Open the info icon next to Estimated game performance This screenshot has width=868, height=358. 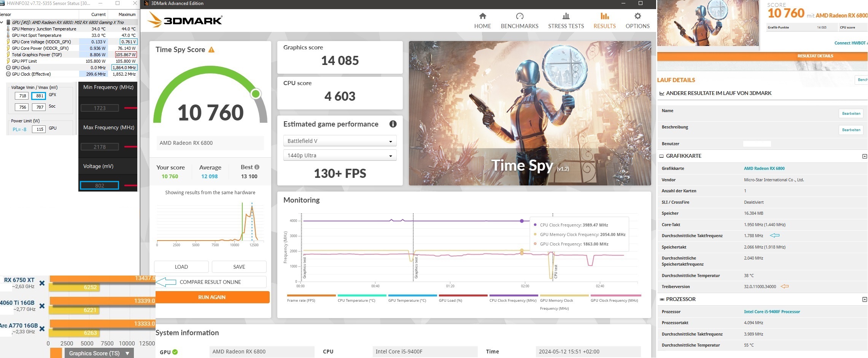(393, 124)
